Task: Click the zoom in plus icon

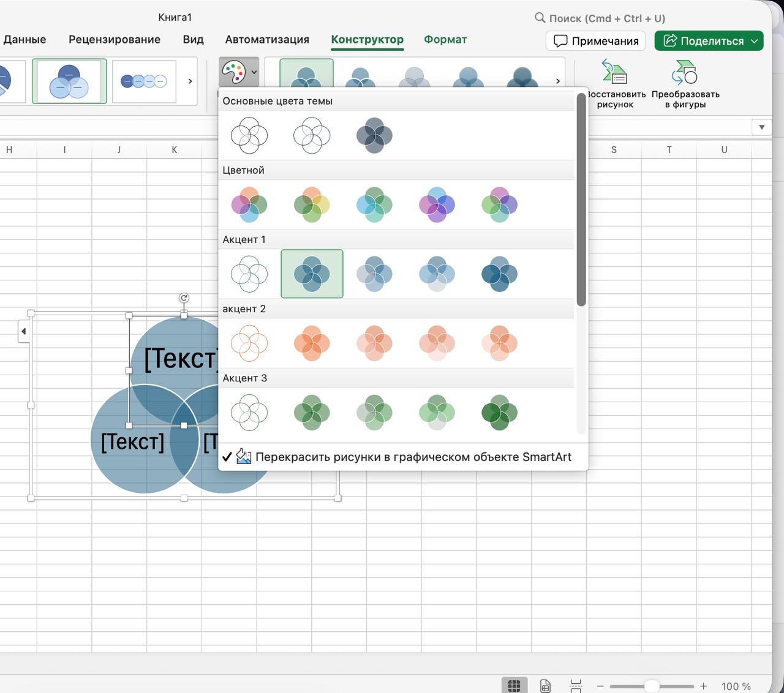Action: pos(704,686)
